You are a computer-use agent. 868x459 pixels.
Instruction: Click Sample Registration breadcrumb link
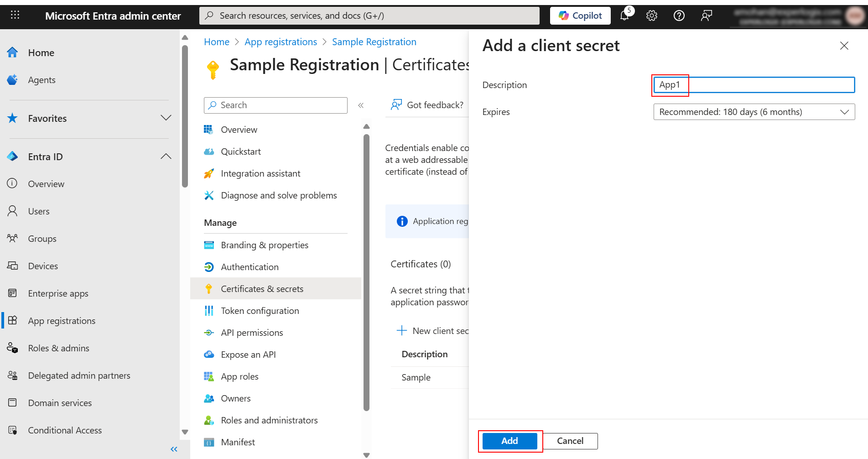pos(374,42)
